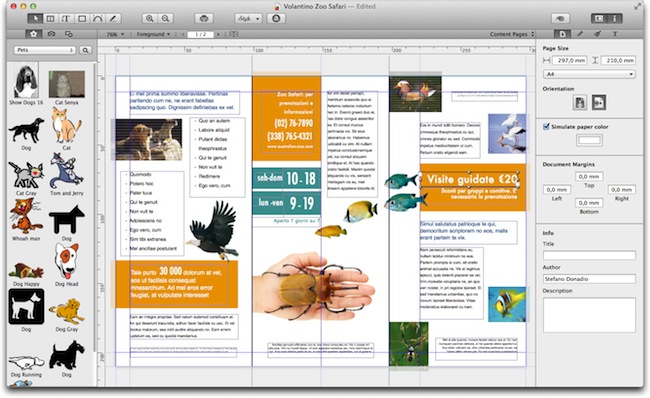Open the paper color swatch

pos(589,140)
